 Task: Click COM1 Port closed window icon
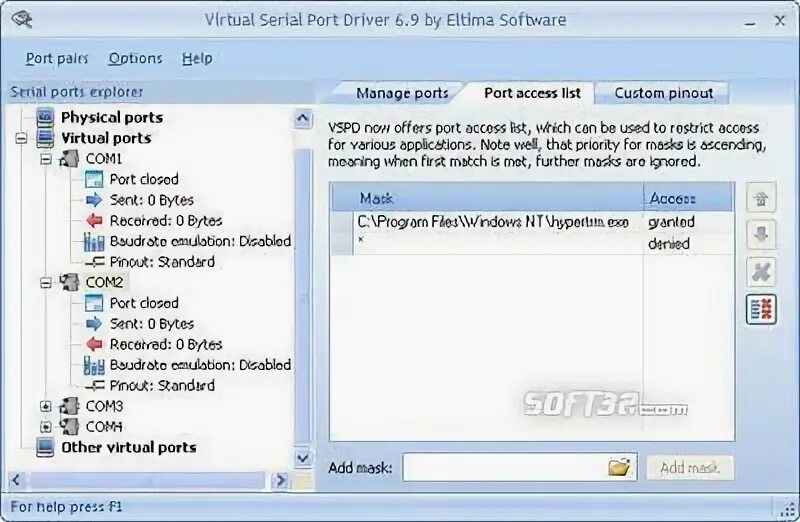[94, 179]
